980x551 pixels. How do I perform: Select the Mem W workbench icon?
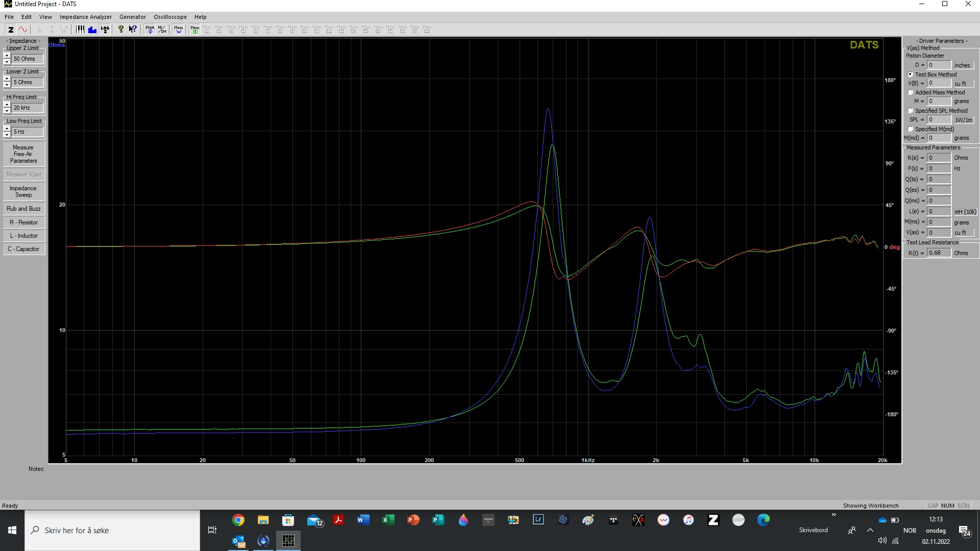pos(179,30)
